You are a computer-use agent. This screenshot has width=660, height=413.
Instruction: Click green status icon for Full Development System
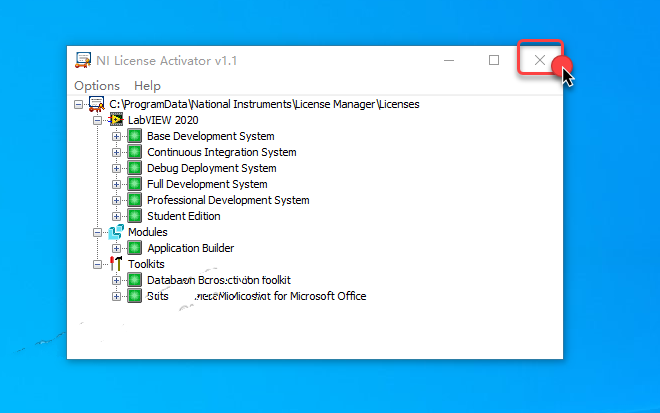pos(135,184)
